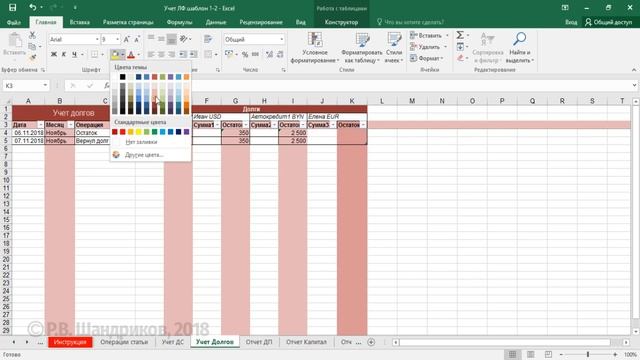Undo the last action

click(32, 7)
